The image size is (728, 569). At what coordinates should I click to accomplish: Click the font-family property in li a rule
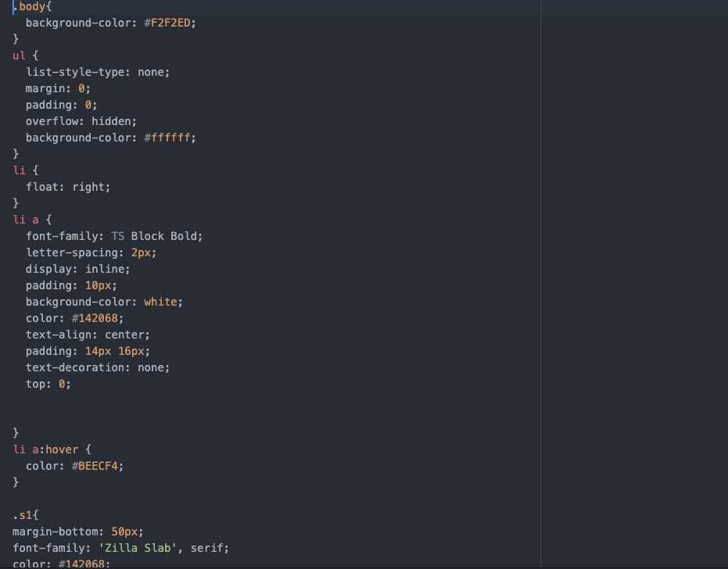click(62, 236)
